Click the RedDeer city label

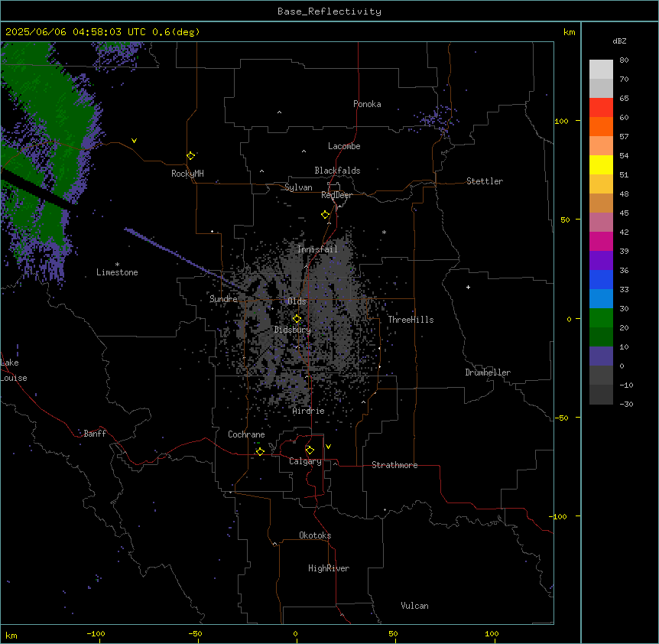coord(336,195)
